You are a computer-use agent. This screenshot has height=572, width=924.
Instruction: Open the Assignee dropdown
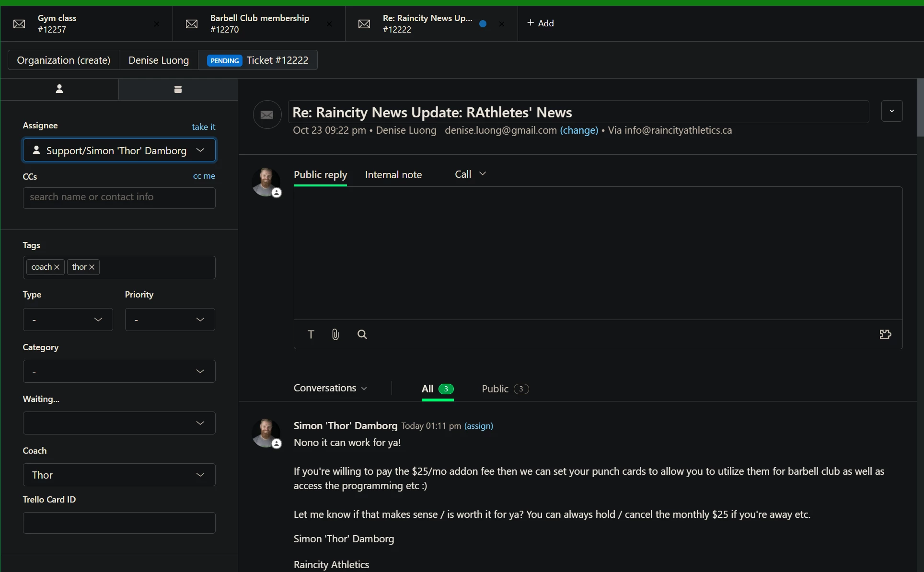(x=119, y=150)
